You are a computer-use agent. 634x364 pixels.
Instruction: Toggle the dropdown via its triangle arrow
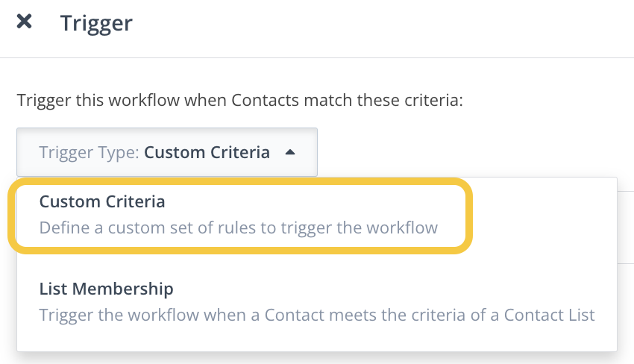click(x=290, y=152)
